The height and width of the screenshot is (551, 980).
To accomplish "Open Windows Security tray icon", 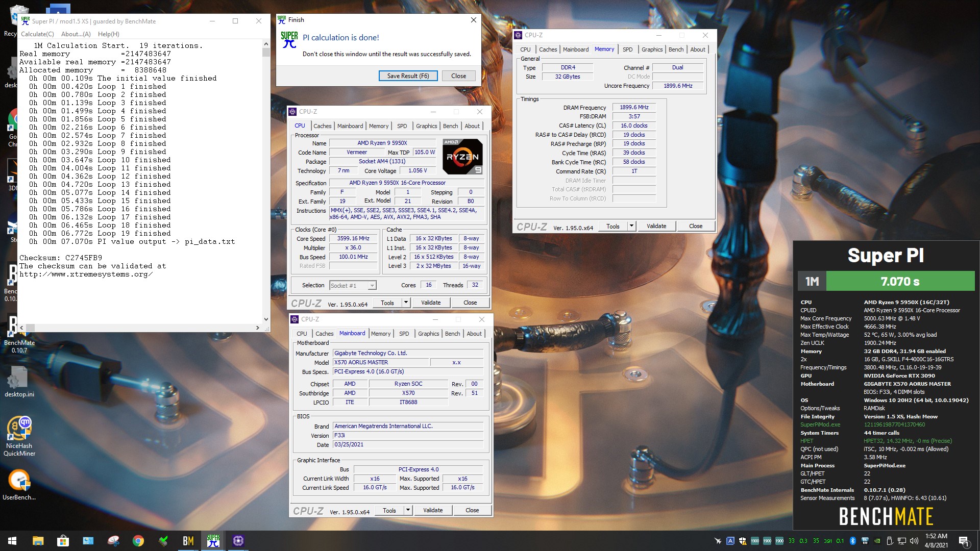I will point(743,541).
